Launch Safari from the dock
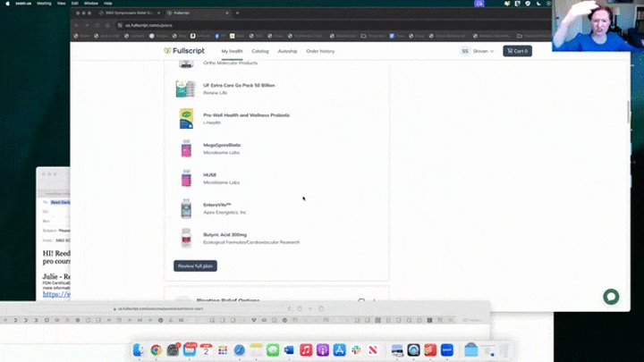Screen dimensions: 644x362 coord(239,350)
